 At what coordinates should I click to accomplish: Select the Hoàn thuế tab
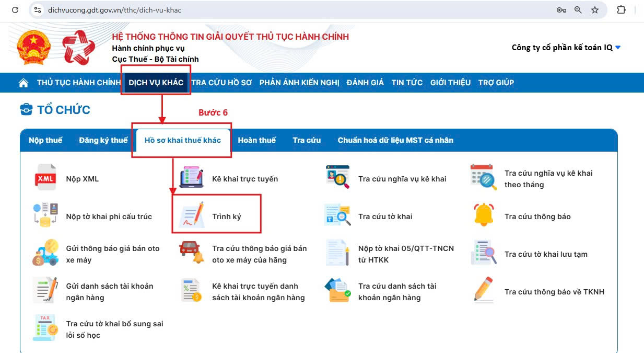256,140
